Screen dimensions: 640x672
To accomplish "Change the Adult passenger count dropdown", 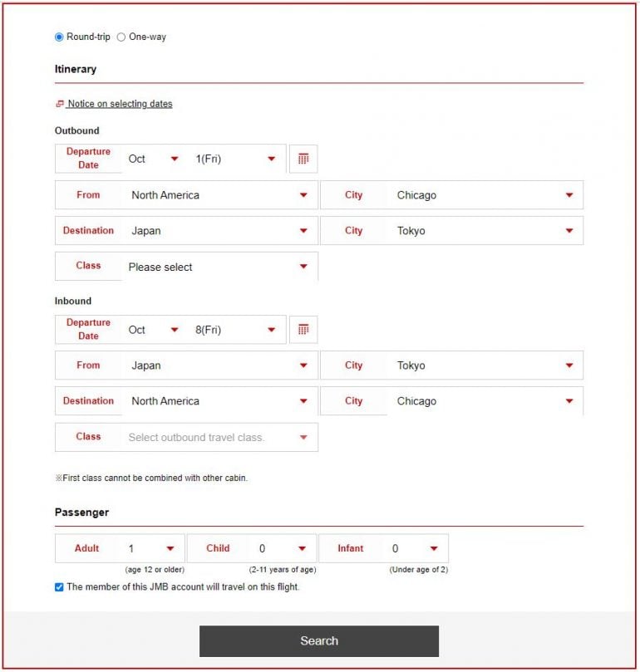I will (151, 548).
